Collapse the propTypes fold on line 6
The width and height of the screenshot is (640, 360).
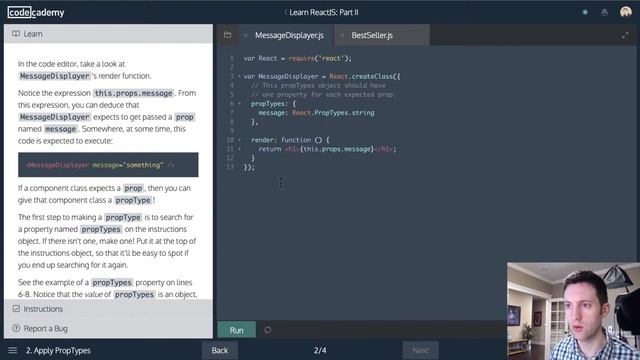(x=239, y=104)
